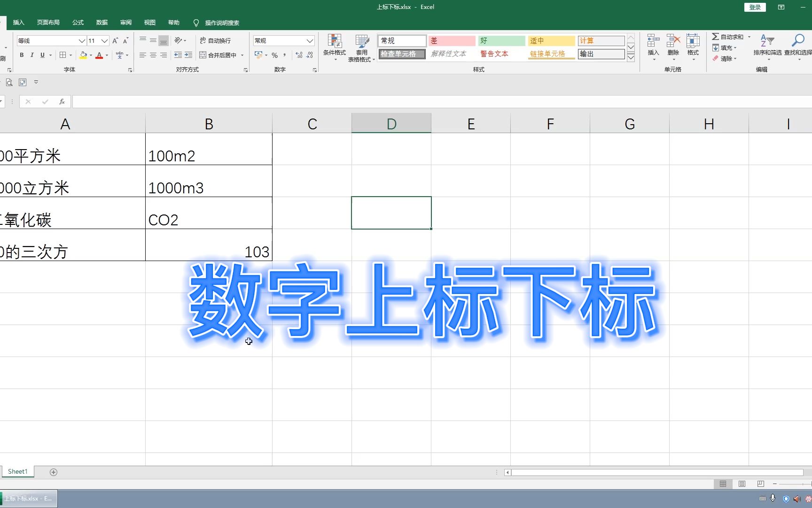
Task: Select cell B3 containing CO2
Action: point(209,213)
